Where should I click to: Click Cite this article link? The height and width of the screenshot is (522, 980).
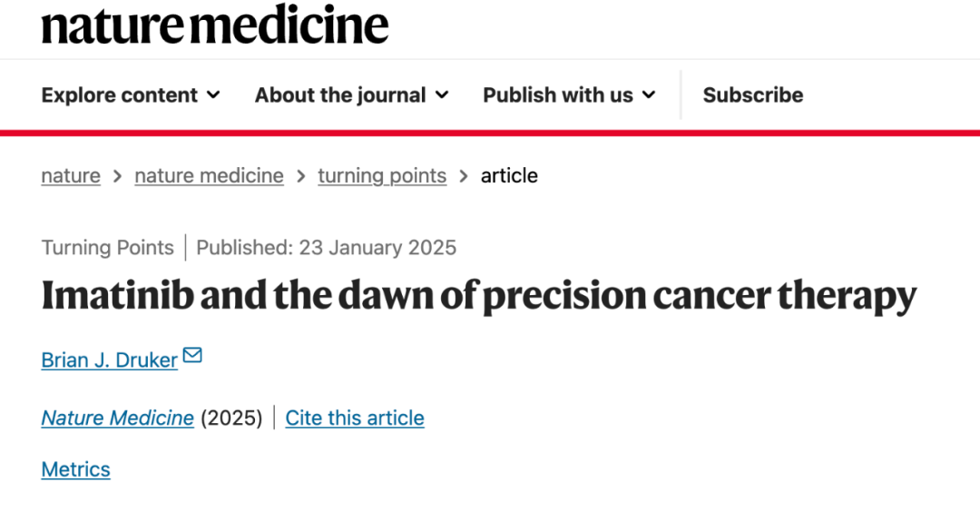[355, 418]
